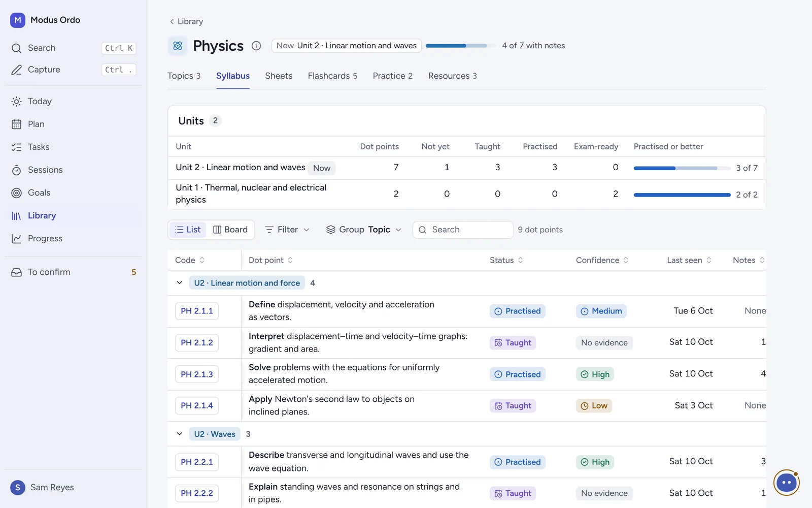Click the dot points Search field
This screenshot has height=508, width=812.
[463, 230]
